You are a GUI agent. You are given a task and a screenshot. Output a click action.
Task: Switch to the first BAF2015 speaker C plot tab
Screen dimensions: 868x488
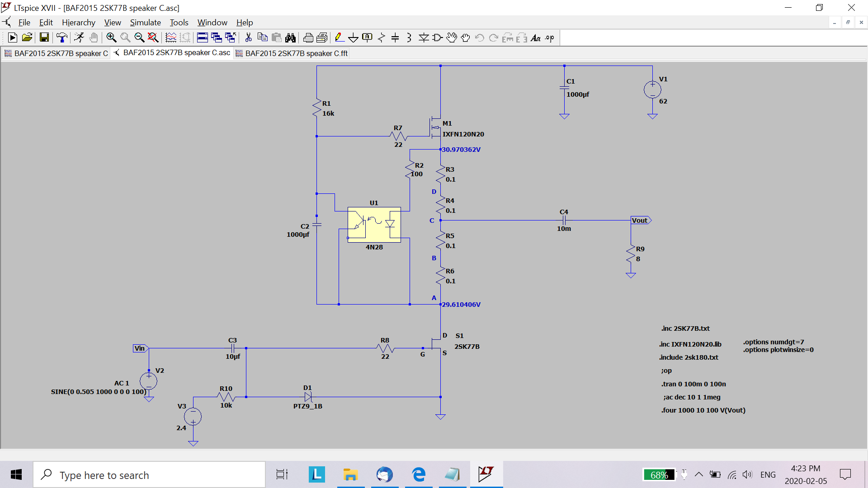click(x=57, y=53)
